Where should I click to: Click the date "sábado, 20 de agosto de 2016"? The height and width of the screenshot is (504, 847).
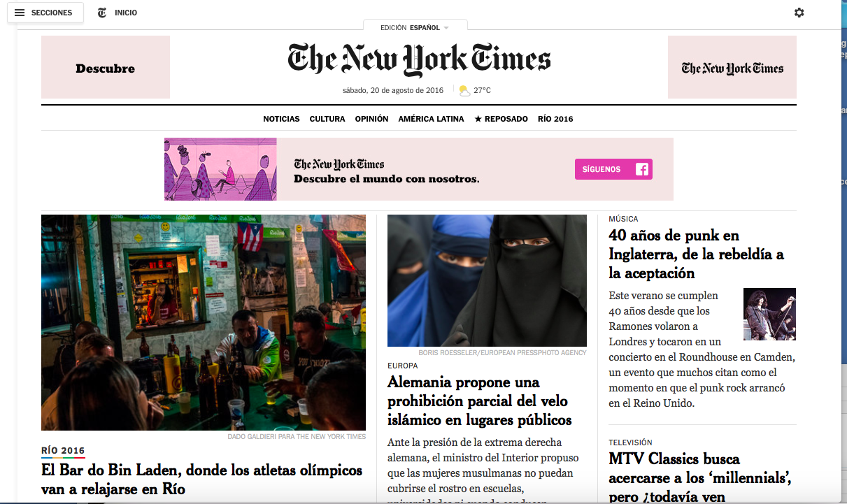(393, 90)
